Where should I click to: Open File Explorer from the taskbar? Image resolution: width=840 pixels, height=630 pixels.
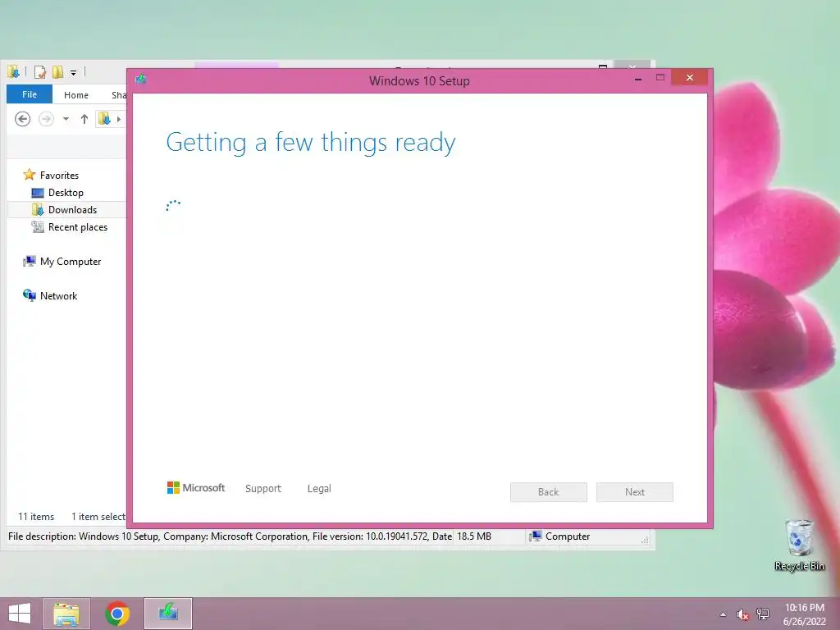66,614
